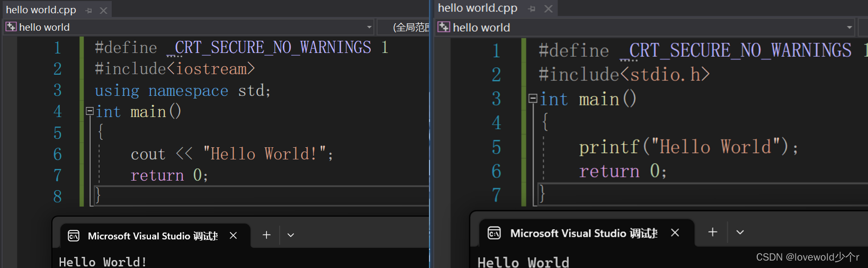Add new terminal tab below the printf code
The width and height of the screenshot is (868, 268).
pyautogui.click(x=713, y=232)
